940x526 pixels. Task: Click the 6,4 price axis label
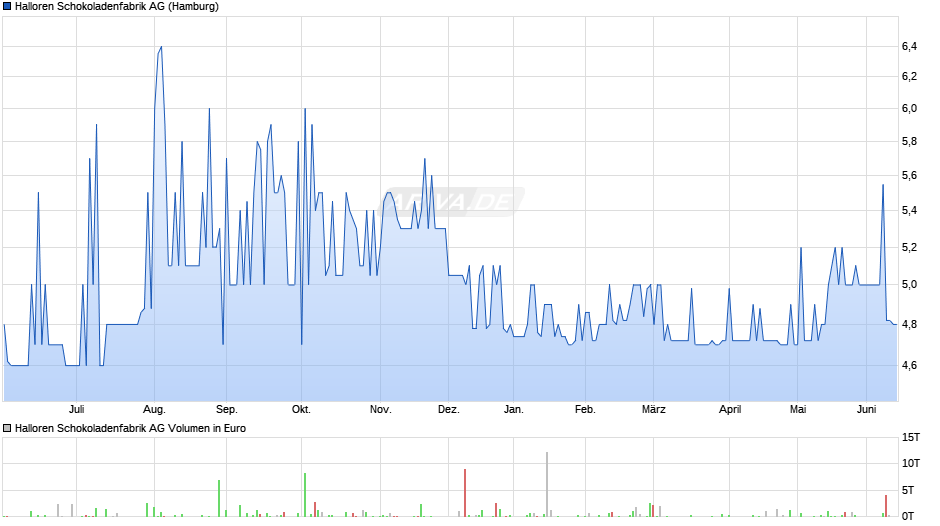point(909,47)
